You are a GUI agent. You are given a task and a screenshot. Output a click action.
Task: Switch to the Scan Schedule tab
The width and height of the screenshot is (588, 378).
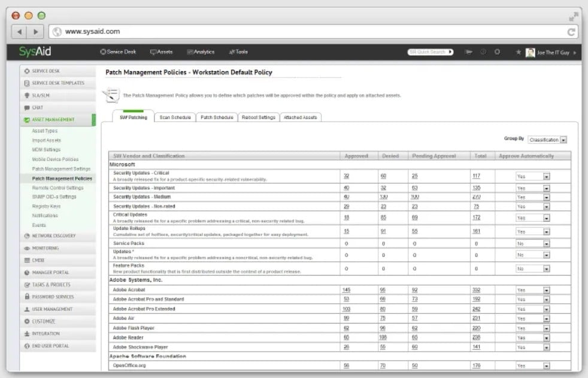coord(175,117)
